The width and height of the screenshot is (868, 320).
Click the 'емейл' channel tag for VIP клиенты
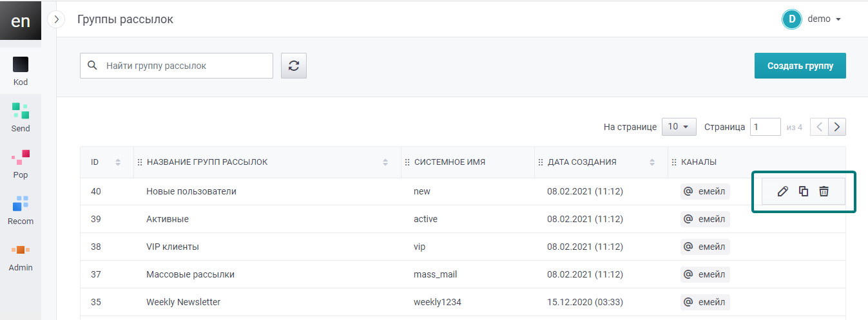(705, 247)
